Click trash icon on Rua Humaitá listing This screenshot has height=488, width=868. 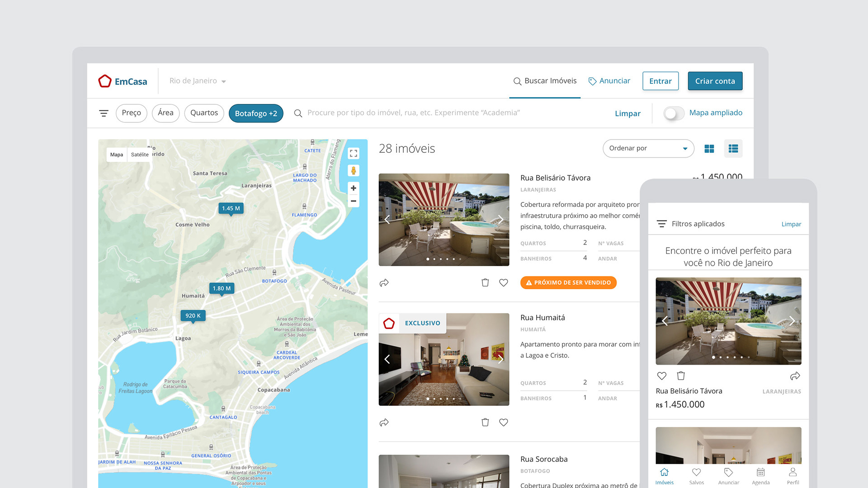click(x=485, y=422)
